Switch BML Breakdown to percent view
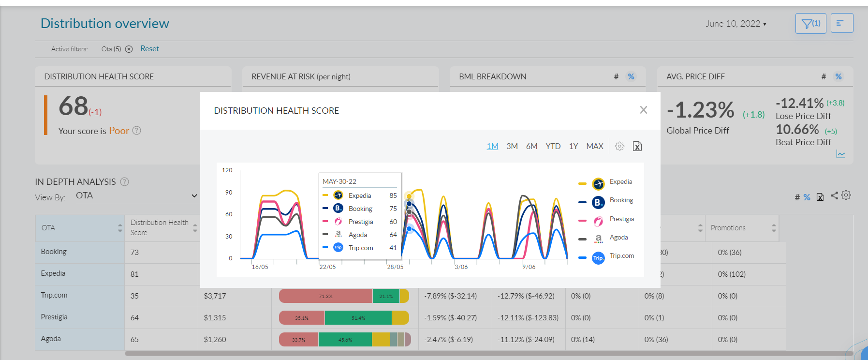 (x=631, y=76)
